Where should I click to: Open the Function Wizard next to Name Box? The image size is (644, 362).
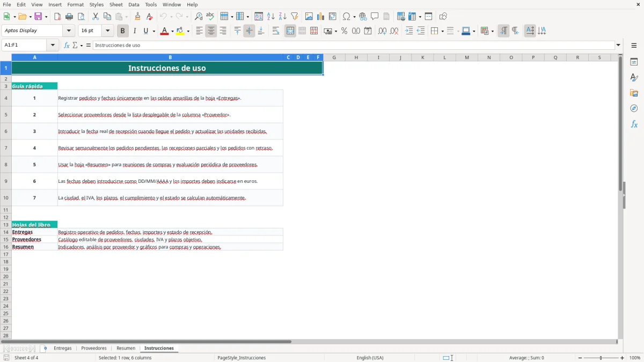(67, 45)
